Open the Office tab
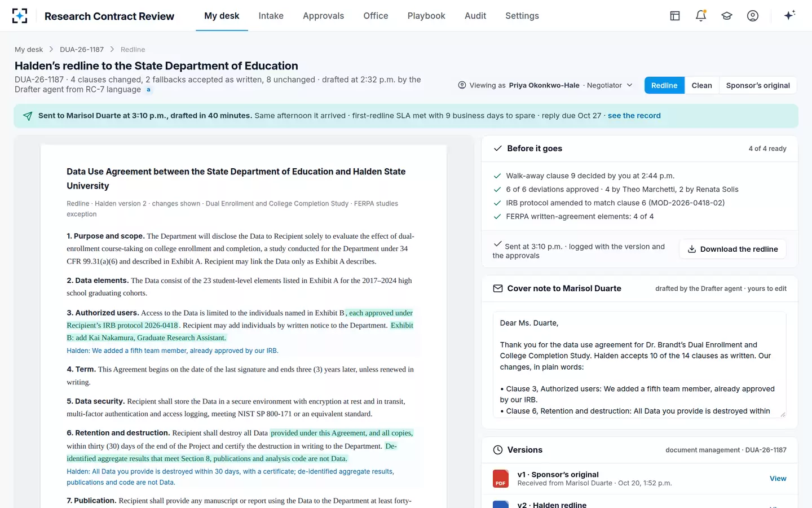812x508 pixels. [376, 16]
